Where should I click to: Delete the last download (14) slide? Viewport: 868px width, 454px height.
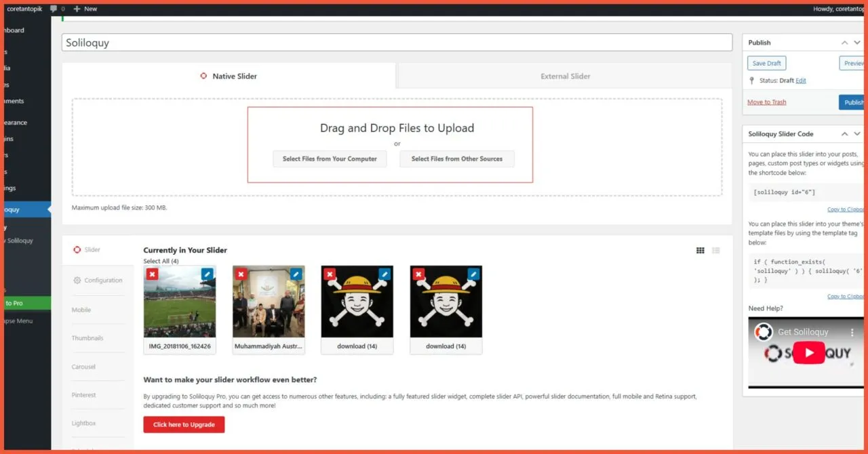(x=418, y=274)
